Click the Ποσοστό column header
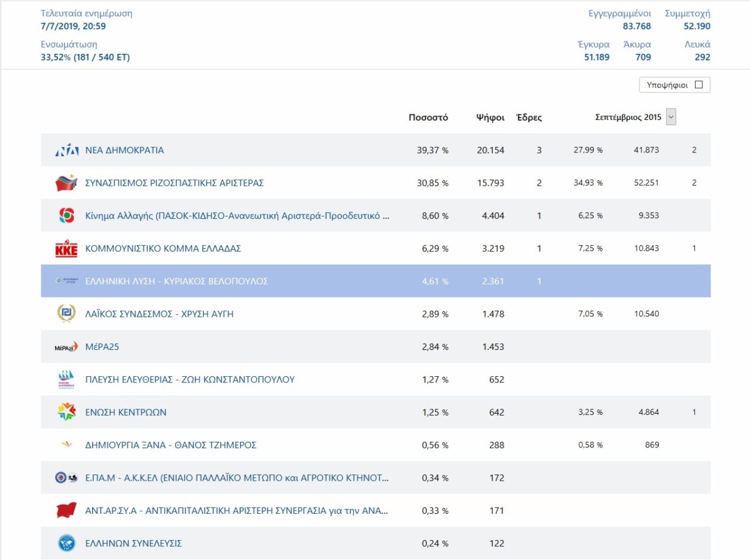 pyautogui.click(x=428, y=117)
